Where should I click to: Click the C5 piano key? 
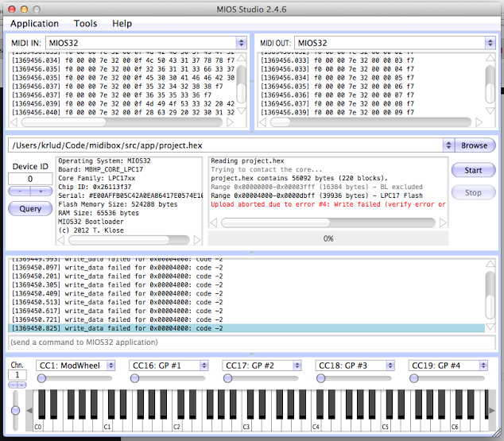[x=386, y=424]
